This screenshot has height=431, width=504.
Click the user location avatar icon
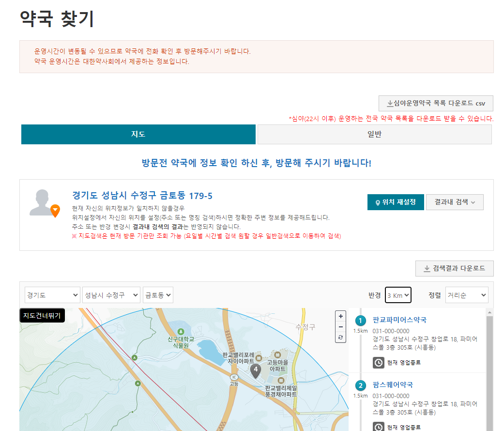click(x=45, y=203)
